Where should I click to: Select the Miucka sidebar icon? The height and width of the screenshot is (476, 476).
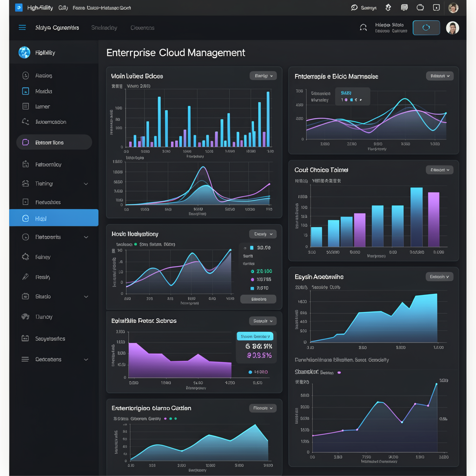click(26, 91)
